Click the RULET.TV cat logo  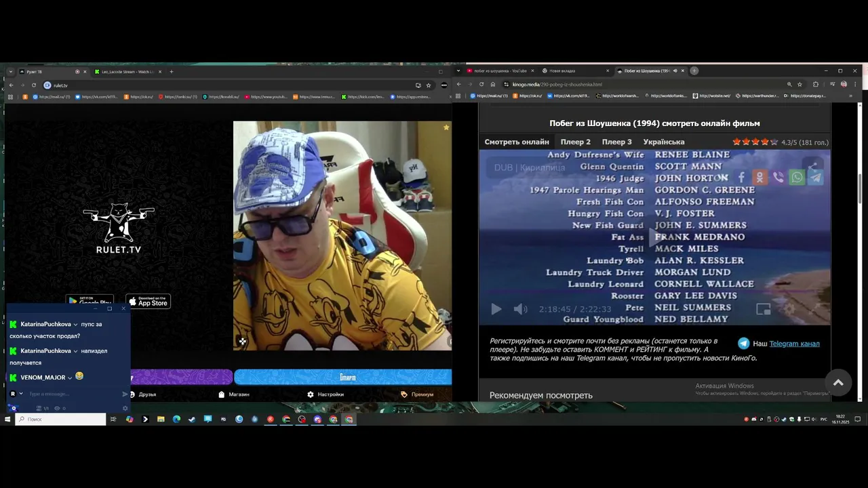119,228
